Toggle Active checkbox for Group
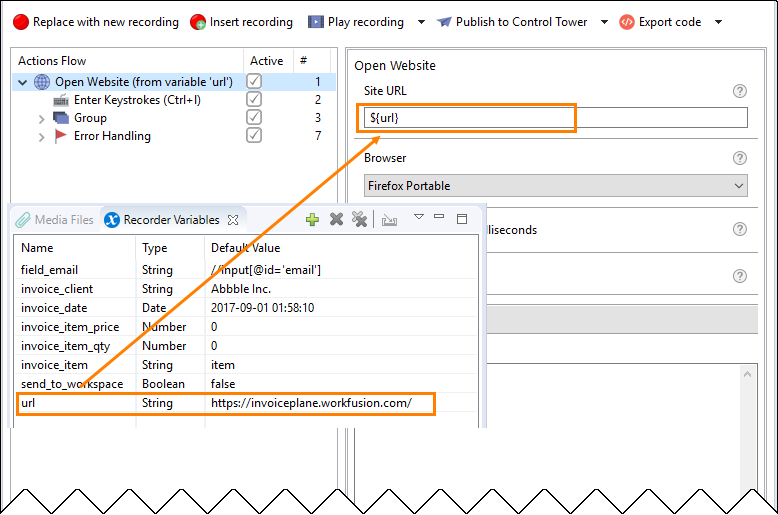778x515 pixels. tap(254, 117)
